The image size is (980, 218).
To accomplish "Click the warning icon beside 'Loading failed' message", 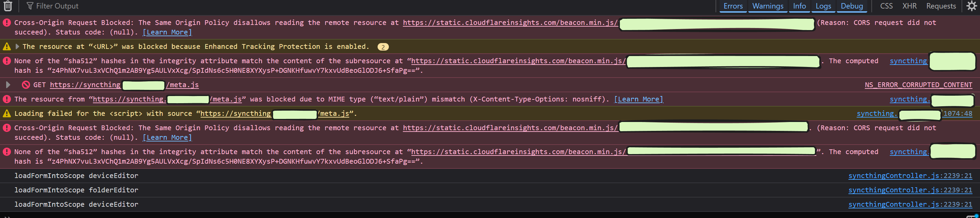I will pos(7,114).
